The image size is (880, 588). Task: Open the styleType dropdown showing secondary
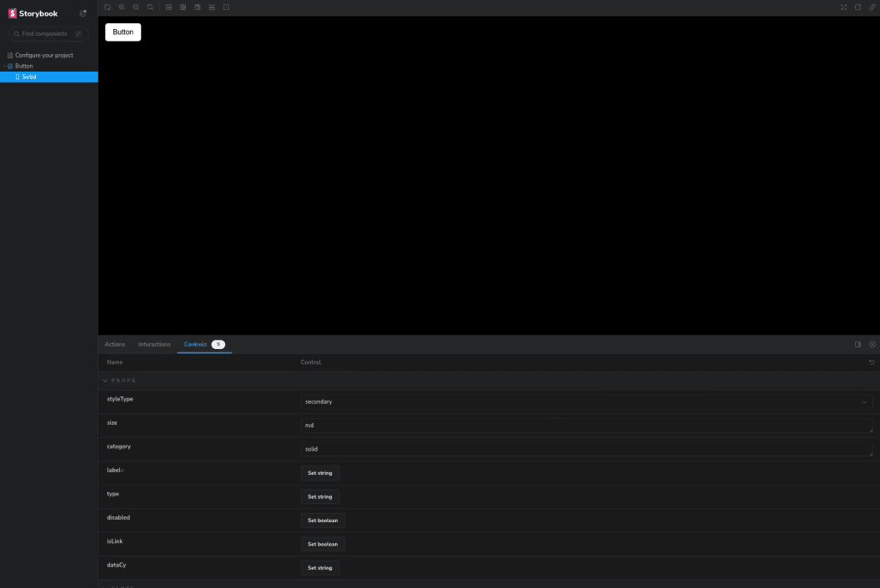click(x=587, y=401)
